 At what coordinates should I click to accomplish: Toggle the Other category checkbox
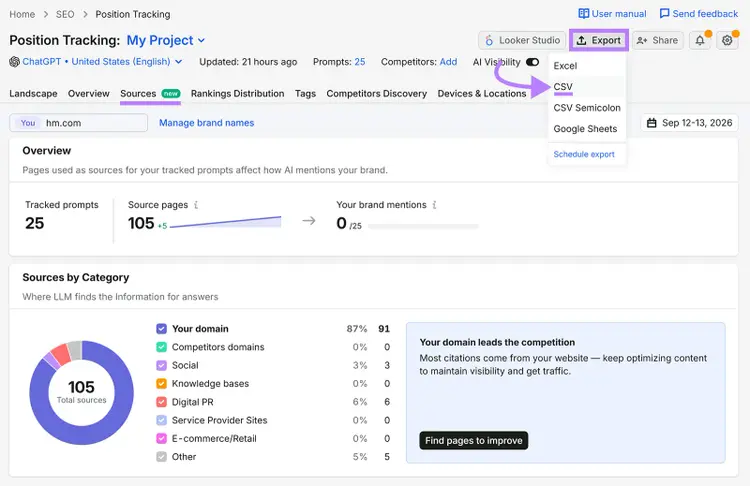161,457
